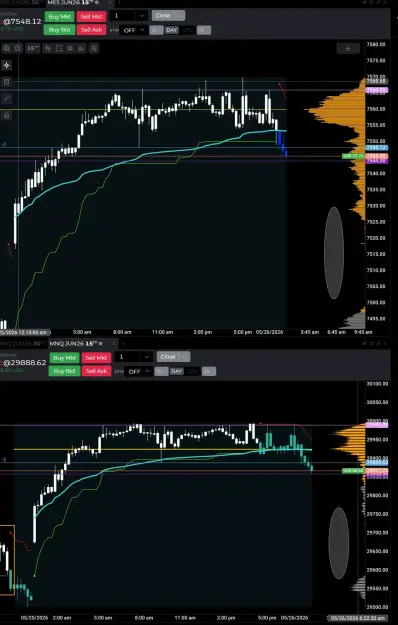Click the 30100.00 price axis label
Screen dimensions: 398x625
(x=377, y=384)
